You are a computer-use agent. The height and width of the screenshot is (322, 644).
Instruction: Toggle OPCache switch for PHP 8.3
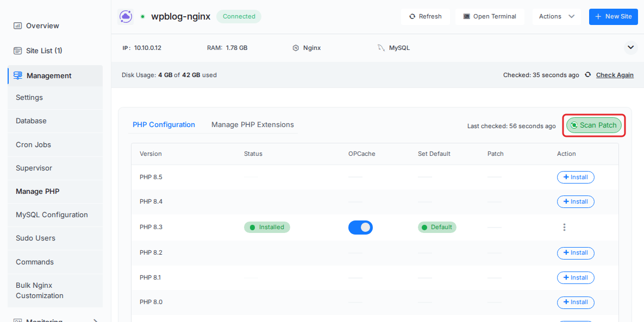coord(361,227)
